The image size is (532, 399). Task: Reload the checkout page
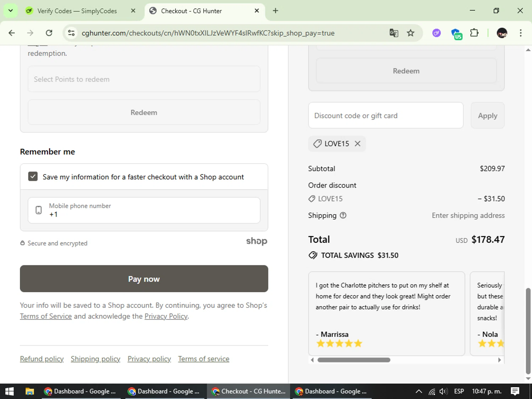(x=49, y=33)
